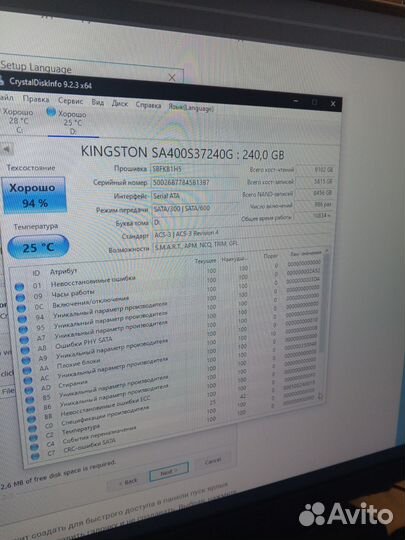Click status icon for attribute AD row
The height and width of the screenshot is (540, 405).
point(29,390)
